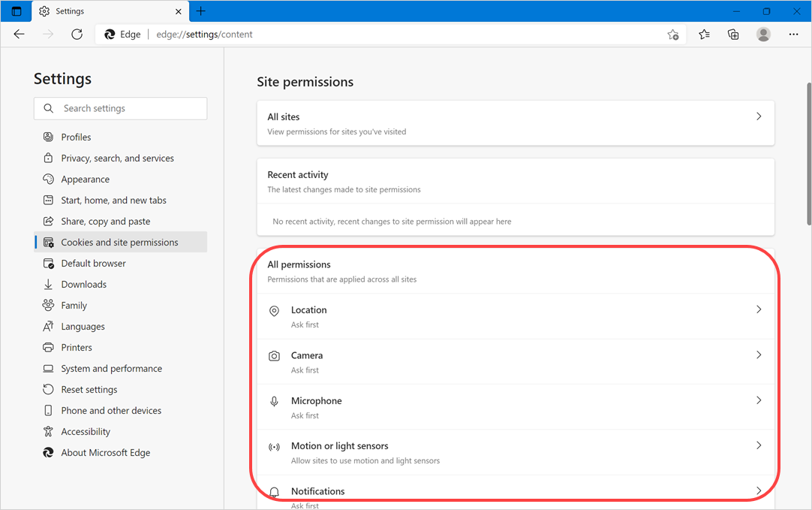Add this page to favorites star icon
The image size is (812, 510).
672,35
